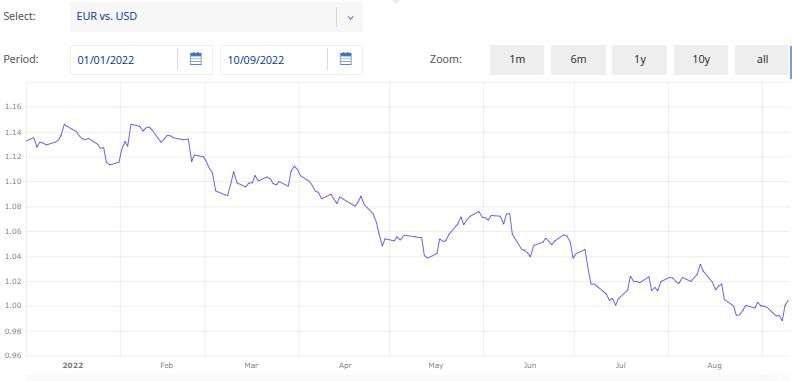Click the Mar x-axis label

coord(251,365)
